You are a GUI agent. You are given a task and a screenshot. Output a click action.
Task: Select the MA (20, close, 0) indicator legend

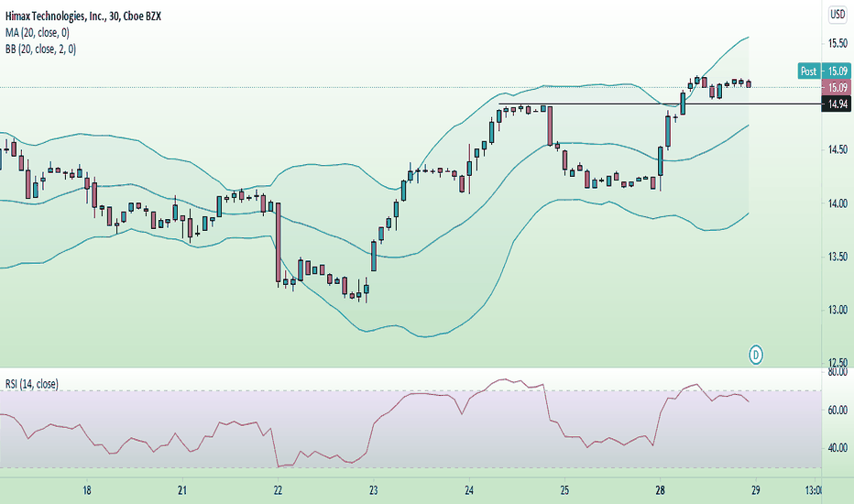point(38,33)
